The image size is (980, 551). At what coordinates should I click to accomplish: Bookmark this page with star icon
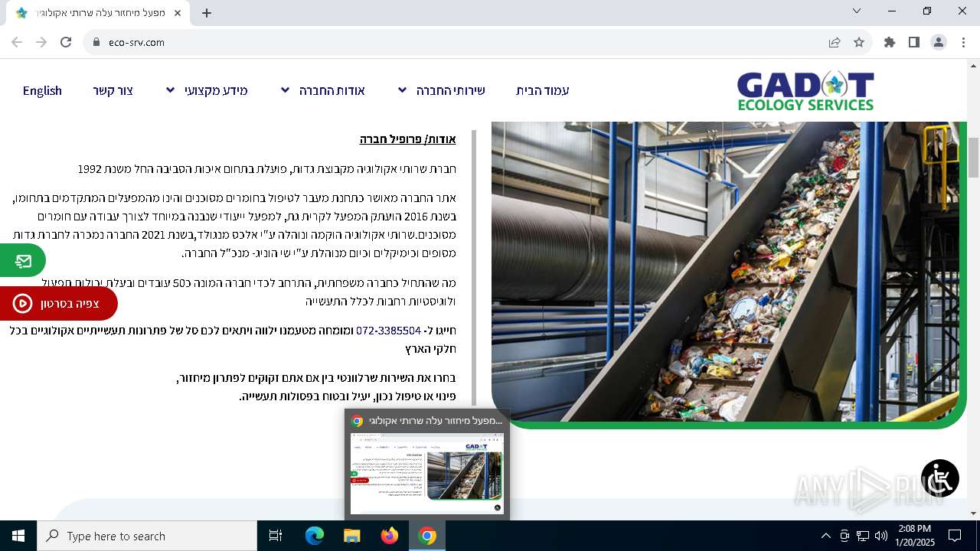[859, 42]
